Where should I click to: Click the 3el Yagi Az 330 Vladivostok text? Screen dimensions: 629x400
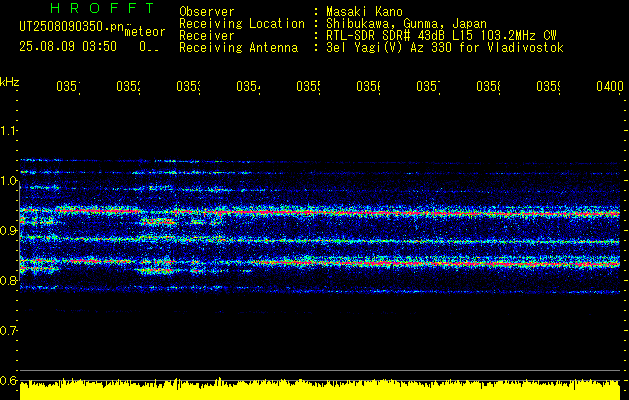(x=445, y=48)
